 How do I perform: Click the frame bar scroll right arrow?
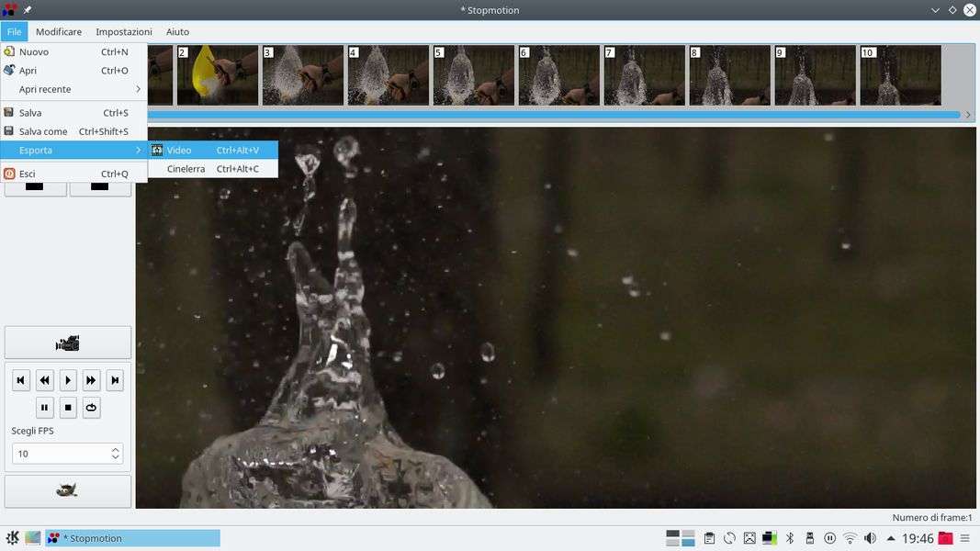(x=968, y=115)
